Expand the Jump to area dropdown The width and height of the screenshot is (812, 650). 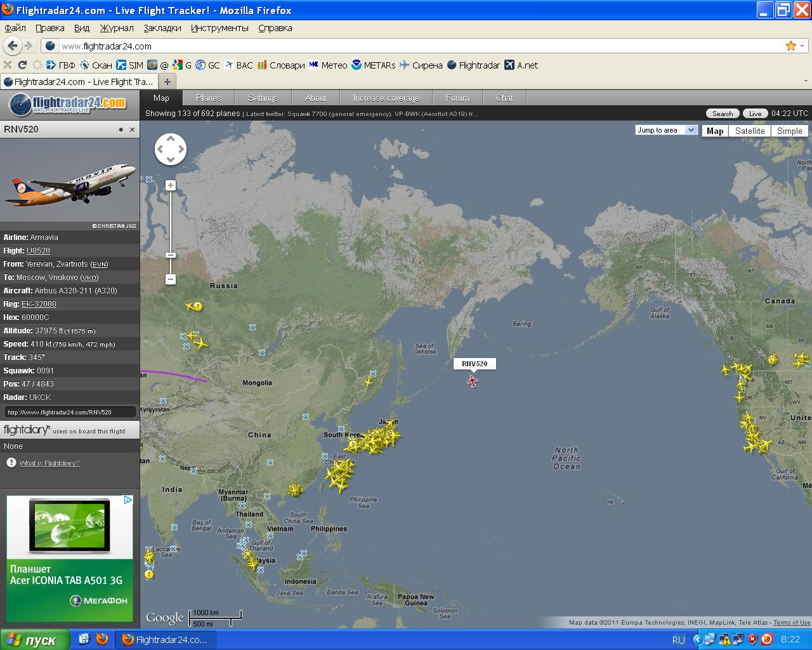(666, 129)
